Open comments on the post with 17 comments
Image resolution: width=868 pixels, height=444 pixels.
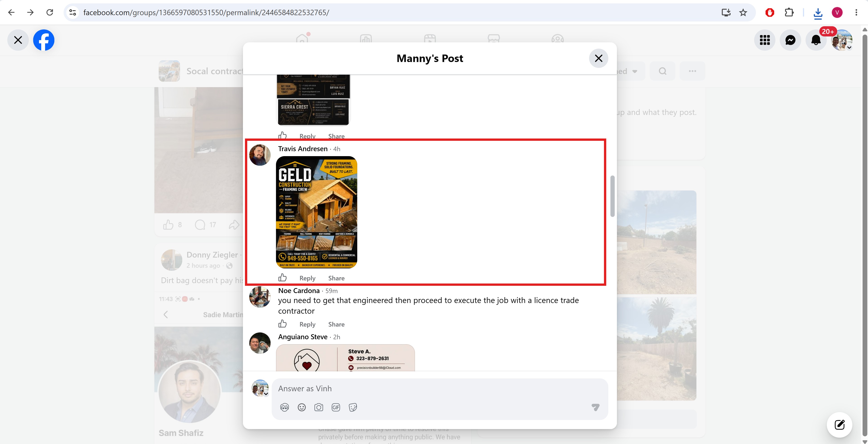click(x=200, y=225)
